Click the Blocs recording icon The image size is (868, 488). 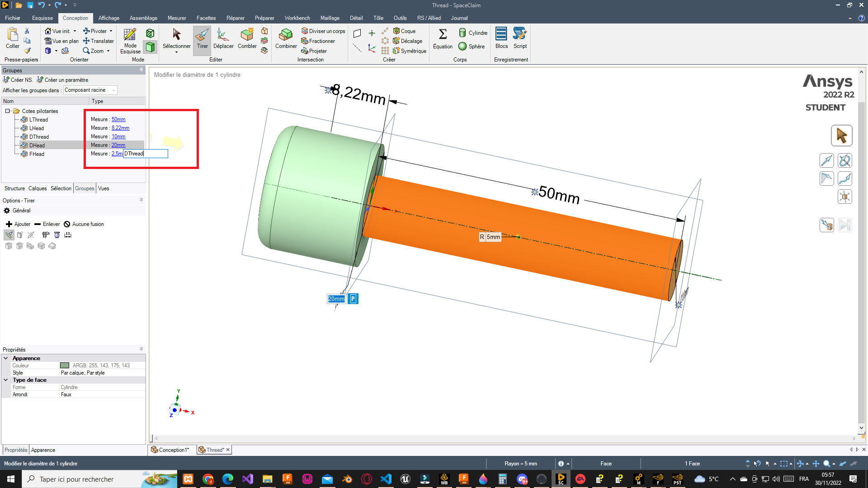[x=501, y=38]
